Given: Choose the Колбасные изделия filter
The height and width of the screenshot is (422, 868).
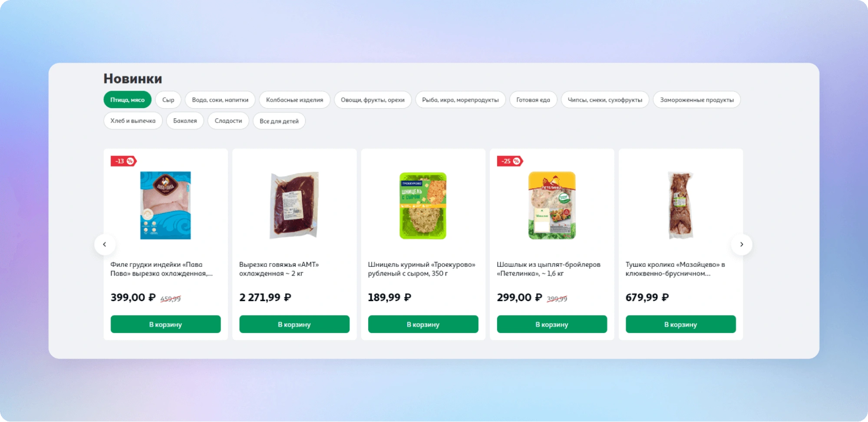Looking at the screenshot, I should (x=294, y=100).
